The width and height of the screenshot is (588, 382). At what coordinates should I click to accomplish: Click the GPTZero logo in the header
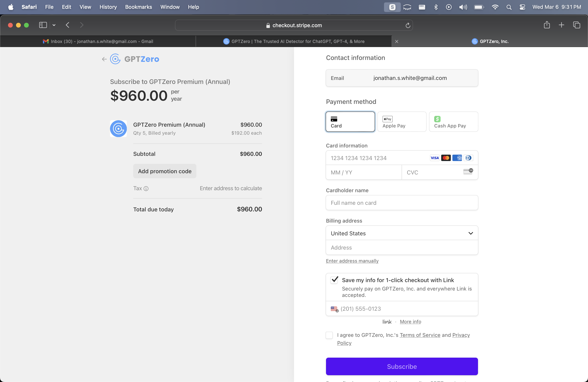(x=135, y=59)
